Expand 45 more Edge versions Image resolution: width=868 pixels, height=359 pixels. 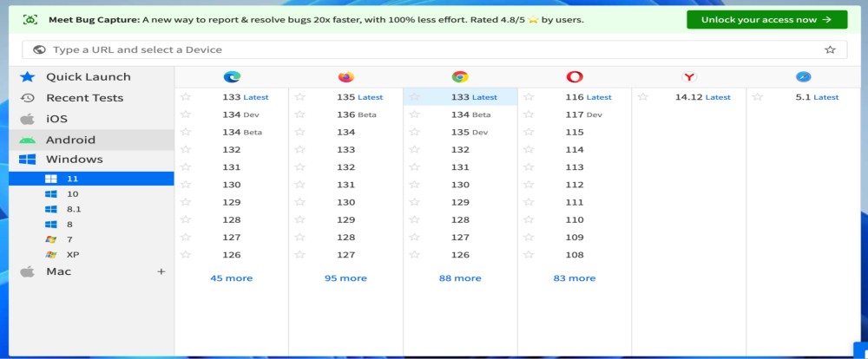pos(232,278)
